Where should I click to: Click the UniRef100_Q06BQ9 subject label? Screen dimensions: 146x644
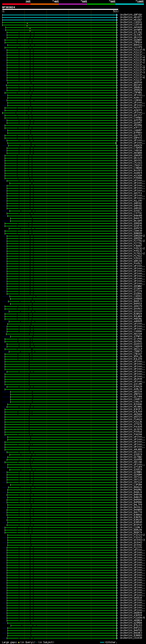click(x=131, y=299)
